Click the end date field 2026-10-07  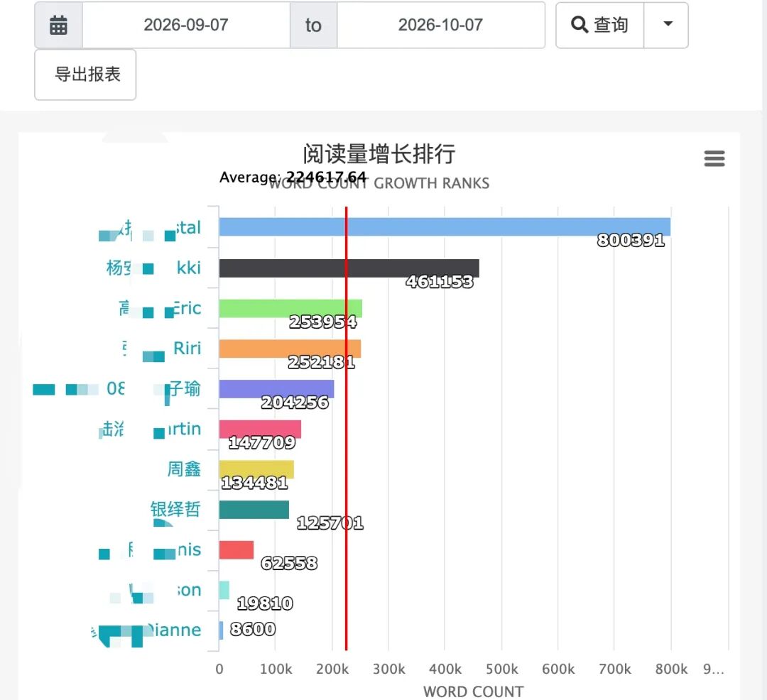(441, 25)
